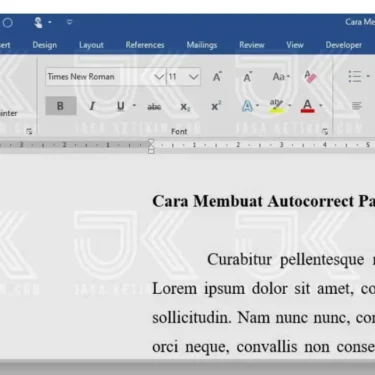
Task: Open Text Effects dropdown arrow
Action: [x=258, y=106]
